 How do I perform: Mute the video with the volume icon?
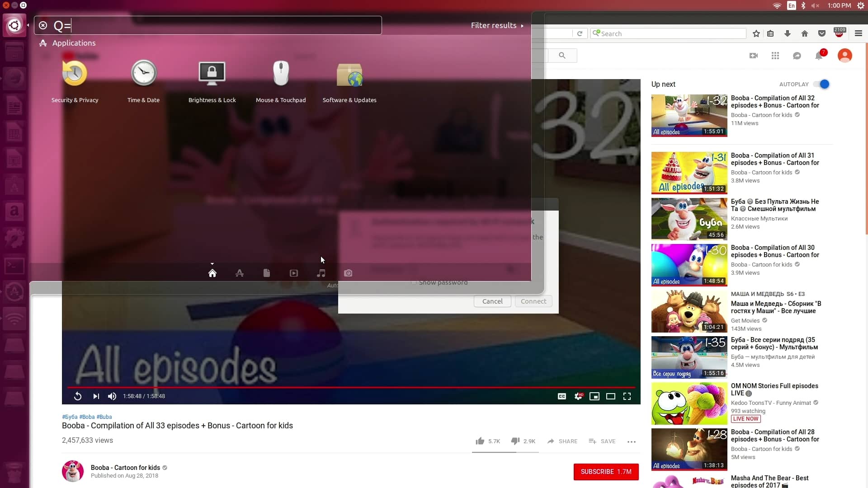pos(112,396)
